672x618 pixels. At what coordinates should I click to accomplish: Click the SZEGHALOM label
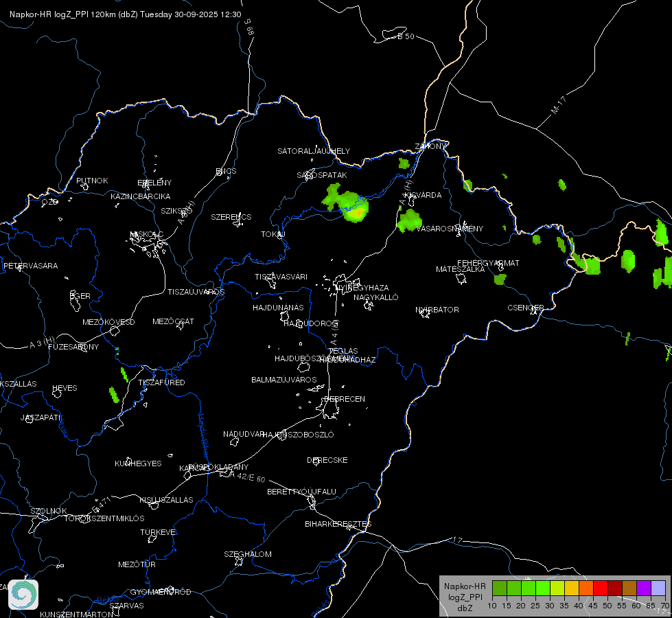point(248,554)
